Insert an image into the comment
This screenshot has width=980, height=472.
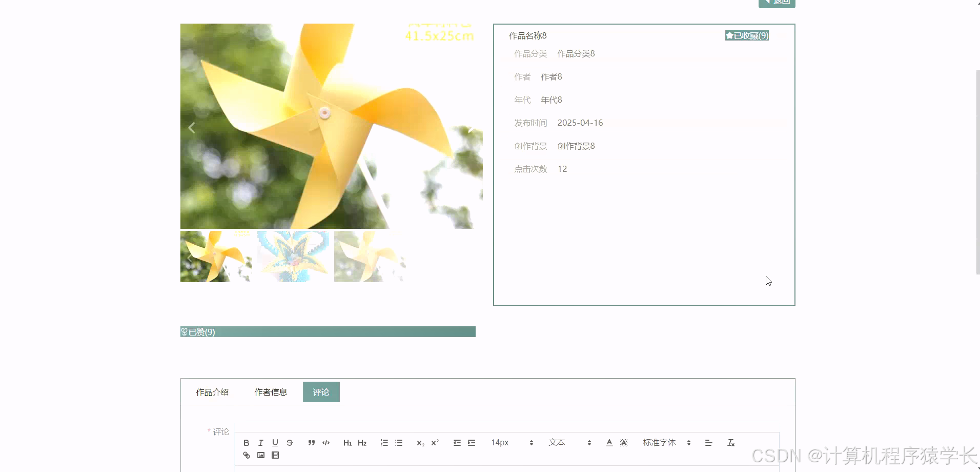(x=261, y=455)
